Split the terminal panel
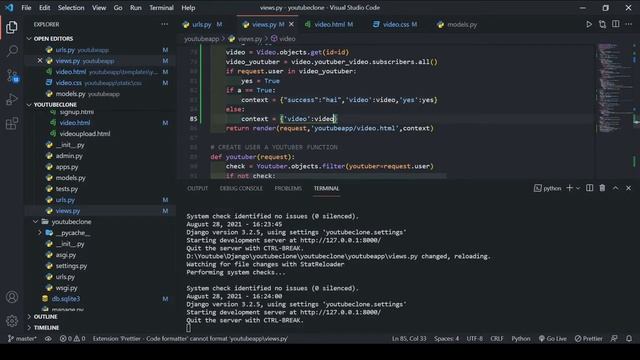Image resolution: width=640 pixels, height=360 pixels. (589, 188)
